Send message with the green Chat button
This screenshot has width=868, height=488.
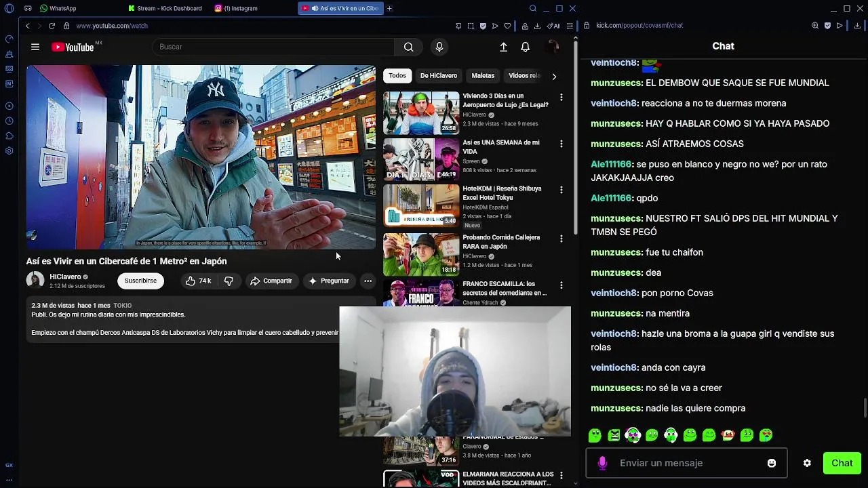coord(842,463)
